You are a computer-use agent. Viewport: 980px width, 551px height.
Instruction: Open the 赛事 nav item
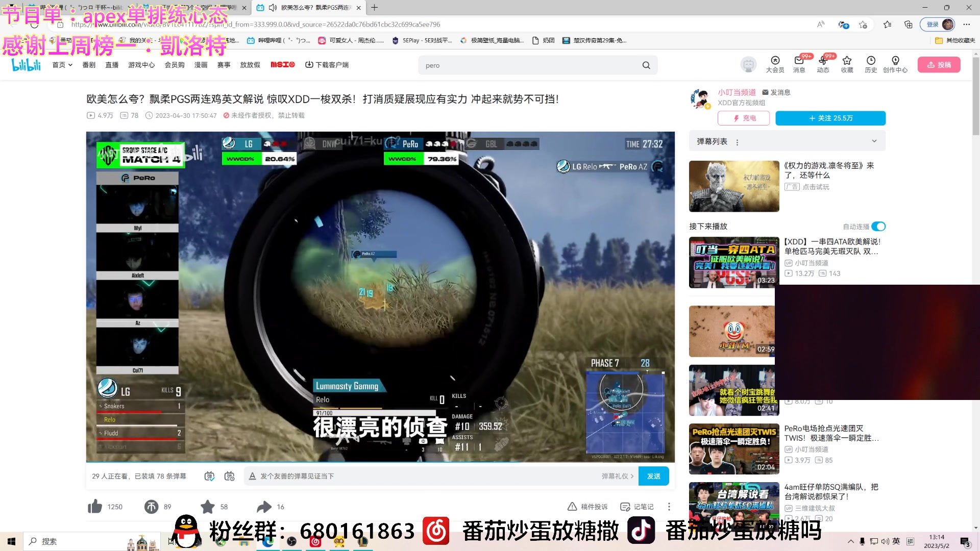point(224,65)
